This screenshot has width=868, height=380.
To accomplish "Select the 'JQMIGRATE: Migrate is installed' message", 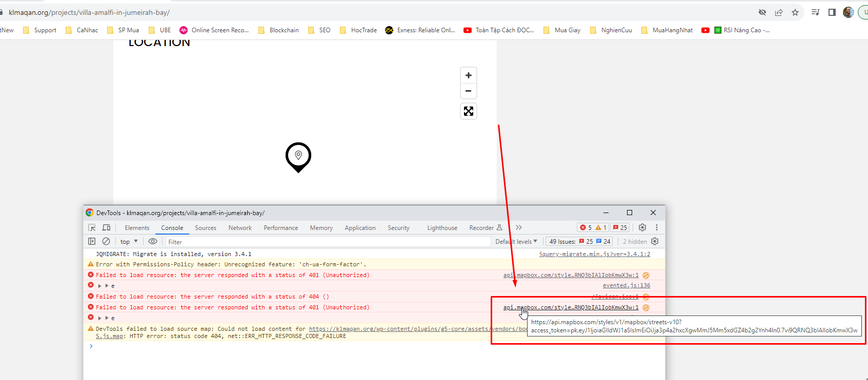I will (174, 254).
